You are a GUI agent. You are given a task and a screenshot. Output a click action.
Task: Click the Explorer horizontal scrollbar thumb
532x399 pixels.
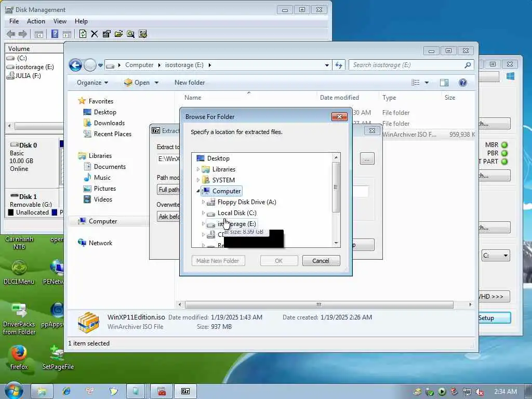(x=319, y=304)
